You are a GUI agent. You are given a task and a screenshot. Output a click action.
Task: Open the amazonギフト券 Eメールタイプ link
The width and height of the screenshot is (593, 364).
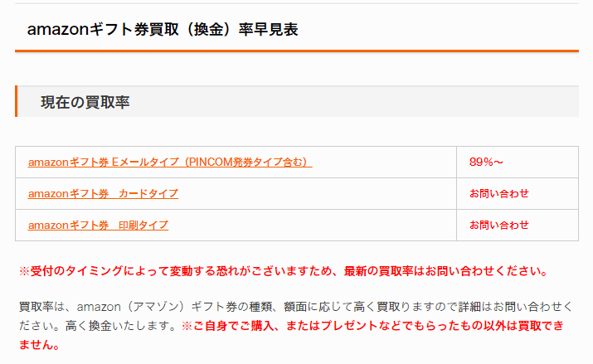(x=170, y=163)
